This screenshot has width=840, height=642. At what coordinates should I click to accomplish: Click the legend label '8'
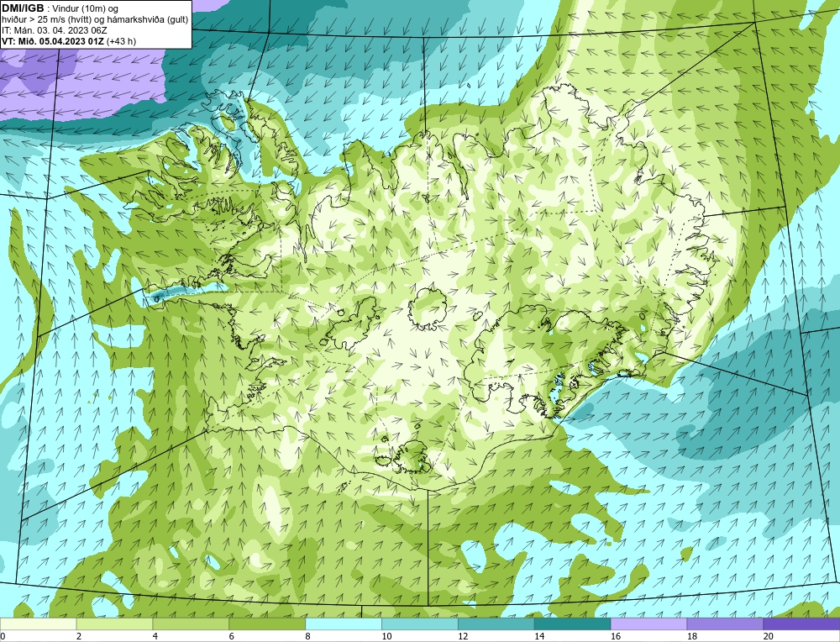click(308, 636)
